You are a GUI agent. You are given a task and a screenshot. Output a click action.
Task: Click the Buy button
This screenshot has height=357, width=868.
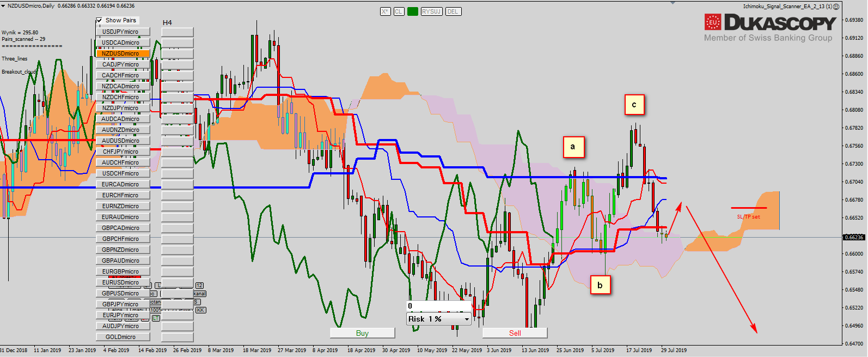point(362,333)
